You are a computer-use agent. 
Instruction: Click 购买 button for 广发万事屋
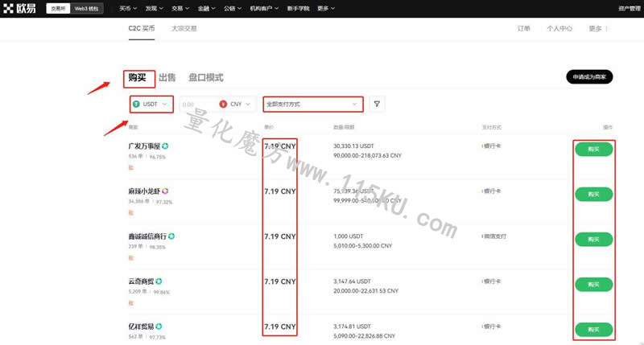click(x=593, y=149)
